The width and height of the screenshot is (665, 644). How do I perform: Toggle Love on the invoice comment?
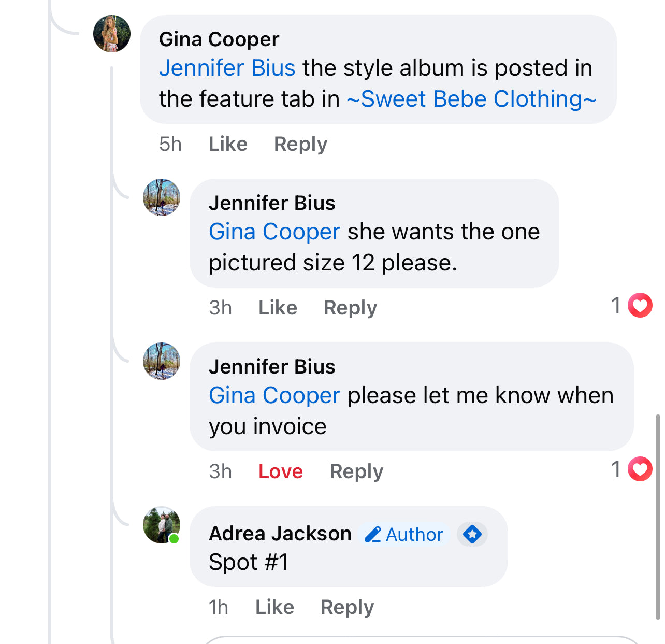click(281, 471)
